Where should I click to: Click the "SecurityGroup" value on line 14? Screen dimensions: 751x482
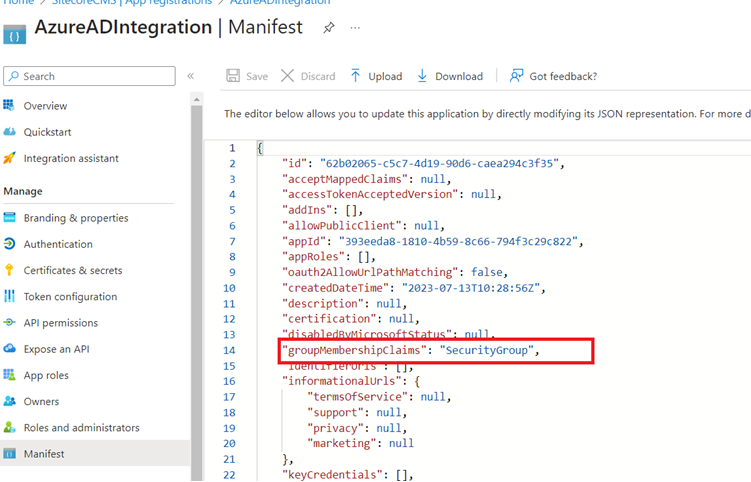(487, 350)
